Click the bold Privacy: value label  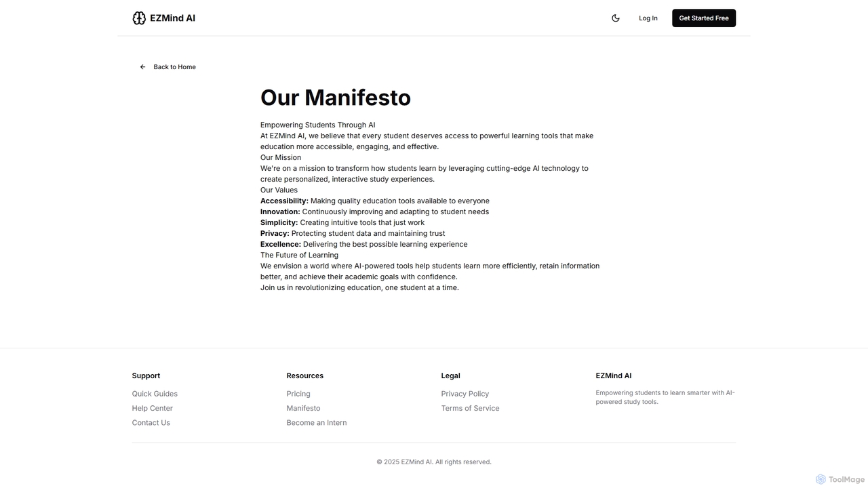275,234
